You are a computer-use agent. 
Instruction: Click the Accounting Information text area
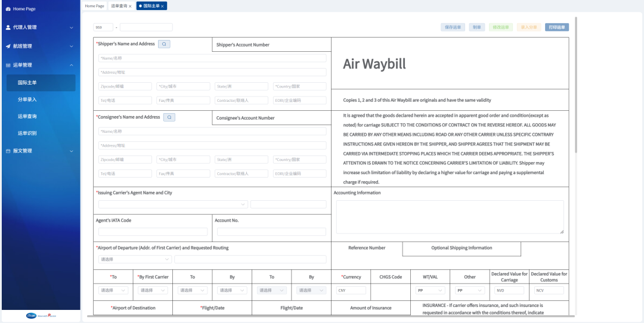tap(450, 216)
